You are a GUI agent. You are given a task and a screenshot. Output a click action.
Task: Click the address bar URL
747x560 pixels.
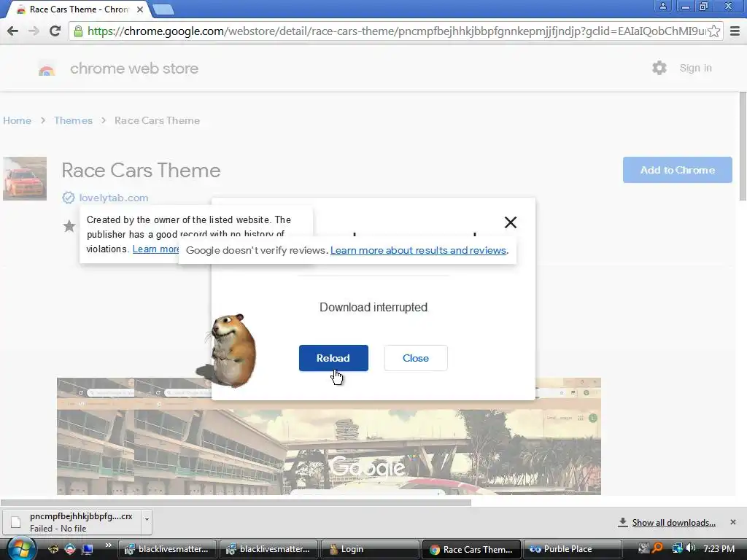[x=395, y=31]
